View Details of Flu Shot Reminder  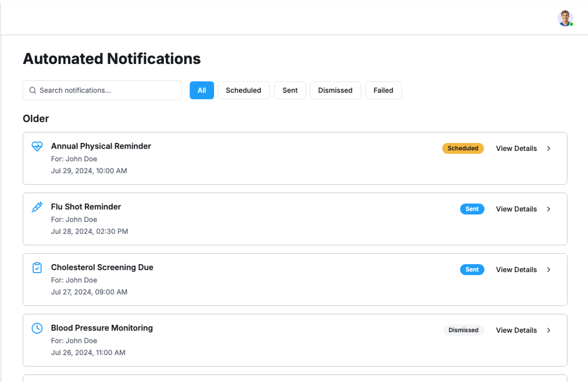pyautogui.click(x=516, y=209)
